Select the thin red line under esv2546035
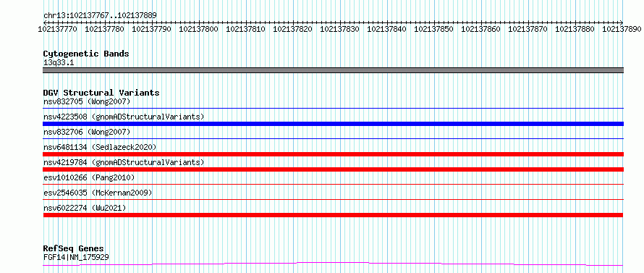The height and width of the screenshot is (273, 644). pos(333,199)
